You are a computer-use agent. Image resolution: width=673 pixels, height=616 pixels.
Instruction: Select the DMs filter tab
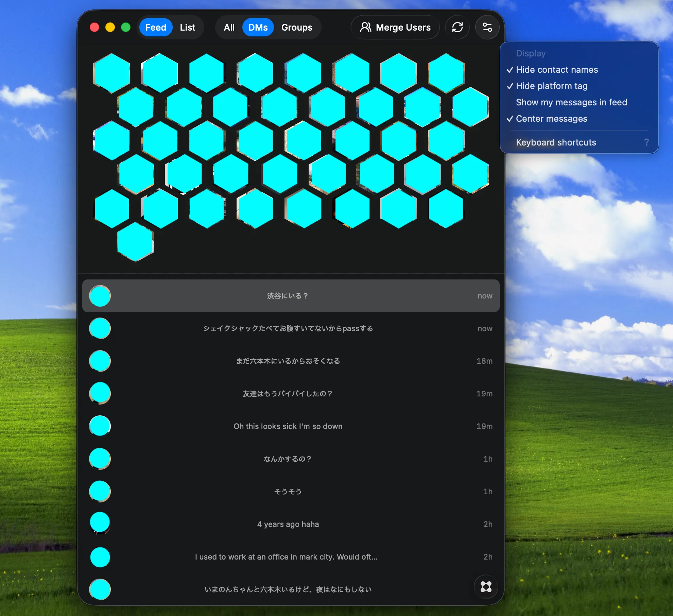pos(258,27)
